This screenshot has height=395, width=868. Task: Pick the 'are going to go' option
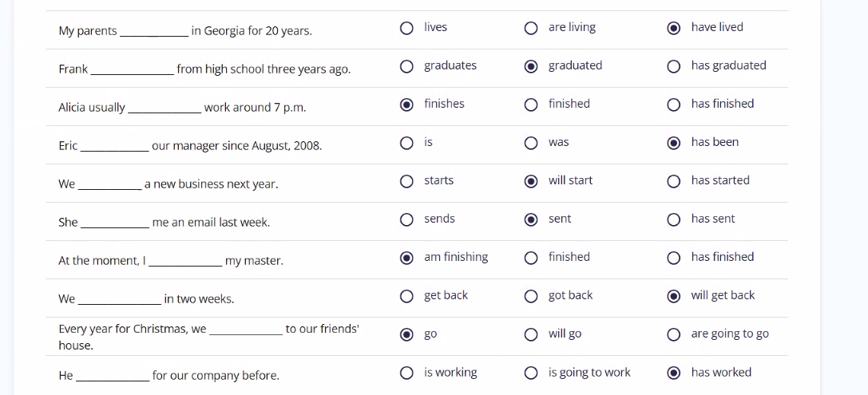tap(674, 334)
